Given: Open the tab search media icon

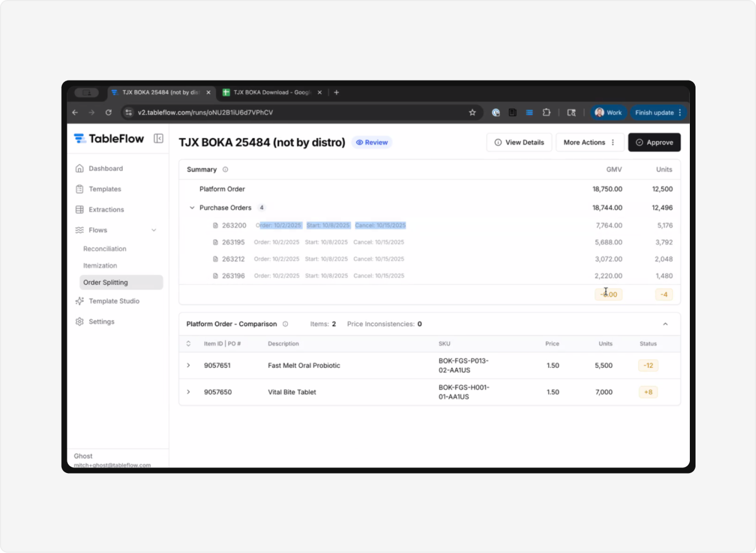Looking at the screenshot, I should (x=571, y=113).
